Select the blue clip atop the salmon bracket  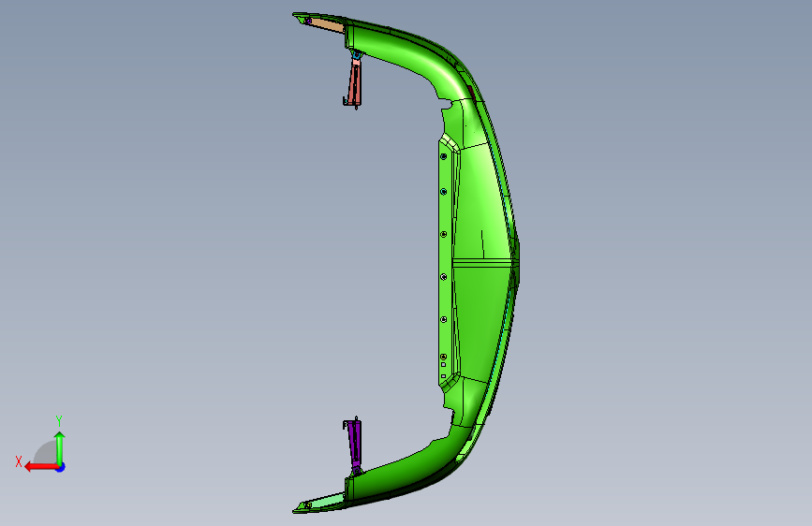[356, 54]
